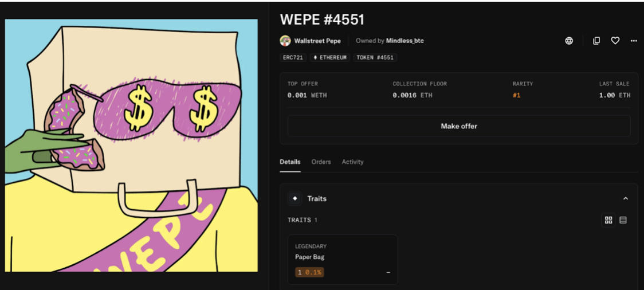644x290 pixels.
Task: Switch to the Orders tab
Action: pyautogui.click(x=321, y=162)
